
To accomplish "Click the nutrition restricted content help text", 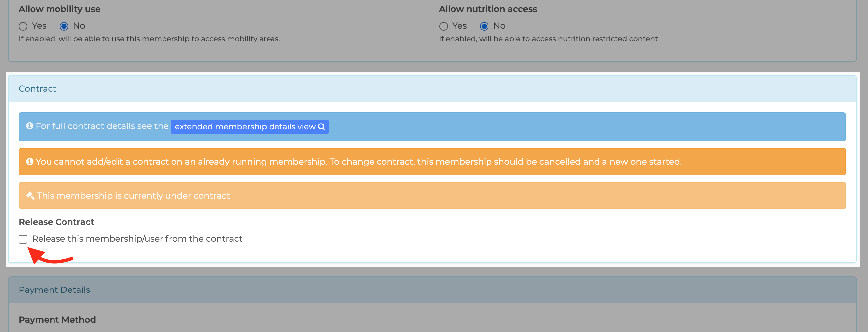I will pos(549,39).
